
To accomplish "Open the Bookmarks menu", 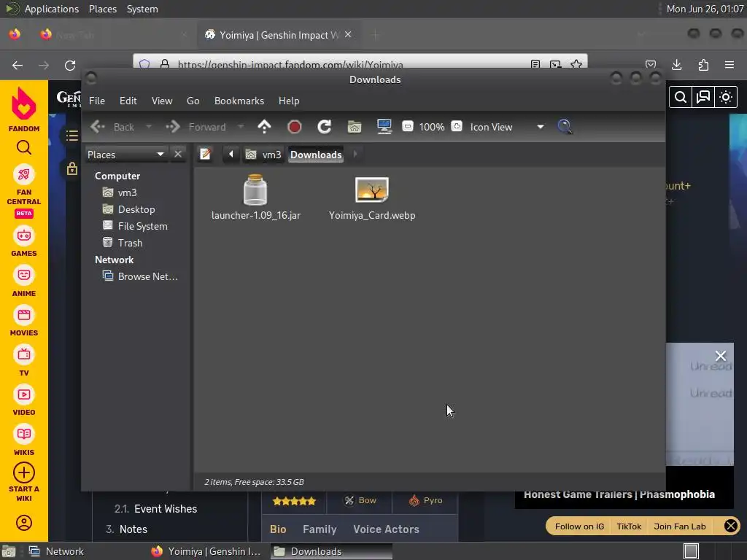I will pyautogui.click(x=239, y=101).
